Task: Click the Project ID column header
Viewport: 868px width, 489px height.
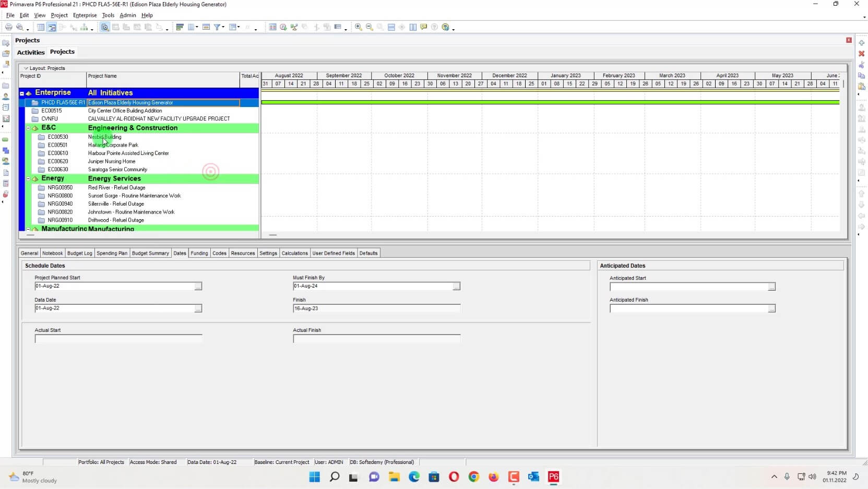Action: (x=52, y=79)
